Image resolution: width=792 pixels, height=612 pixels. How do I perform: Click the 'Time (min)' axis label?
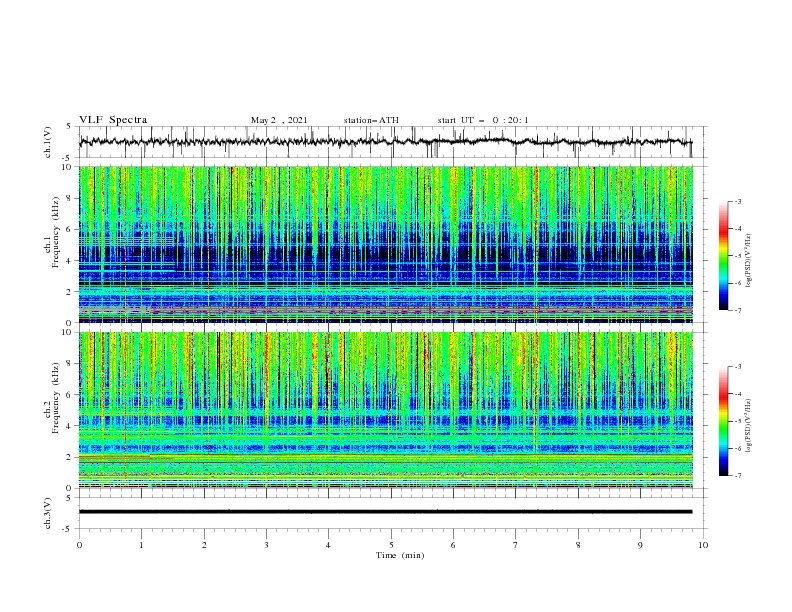click(x=400, y=555)
